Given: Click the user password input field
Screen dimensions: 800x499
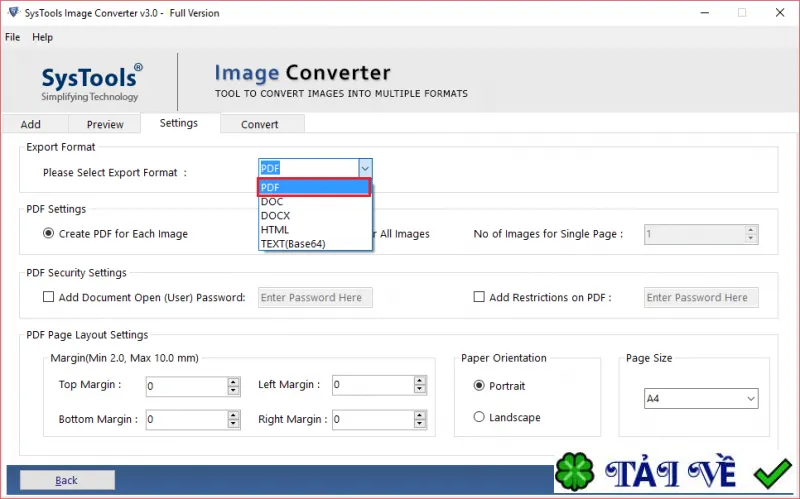Looking at the screenshot, I should click(315, 297).
